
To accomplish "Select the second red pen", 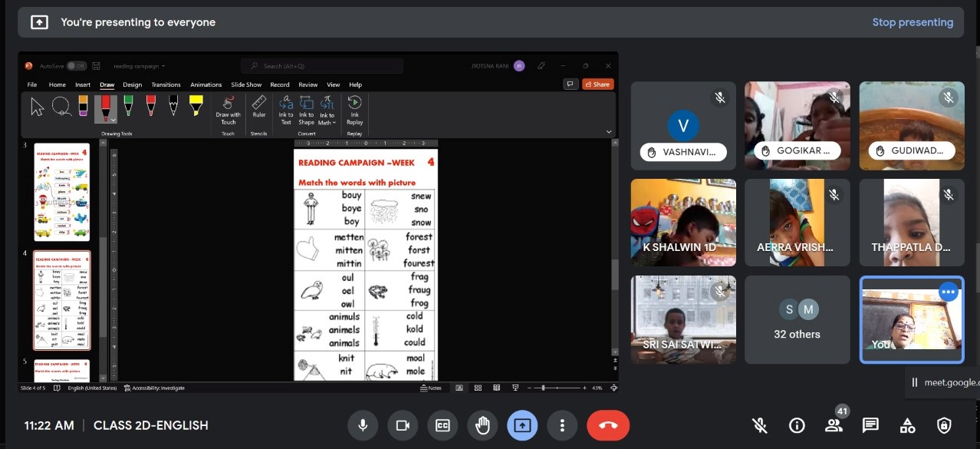I will pyautogui.click(x=151, y=106).
